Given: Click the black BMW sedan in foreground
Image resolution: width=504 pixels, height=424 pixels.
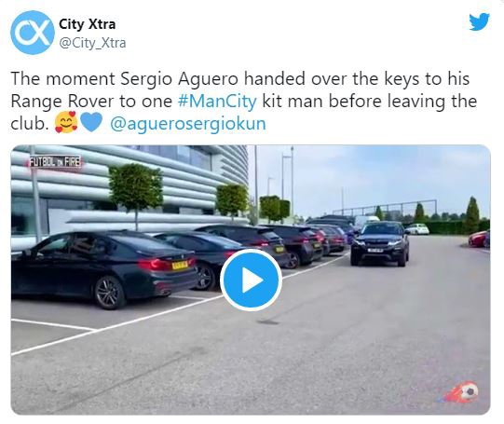Looking at the screenshot, I should pyautogui.click(x=103, y=268).
